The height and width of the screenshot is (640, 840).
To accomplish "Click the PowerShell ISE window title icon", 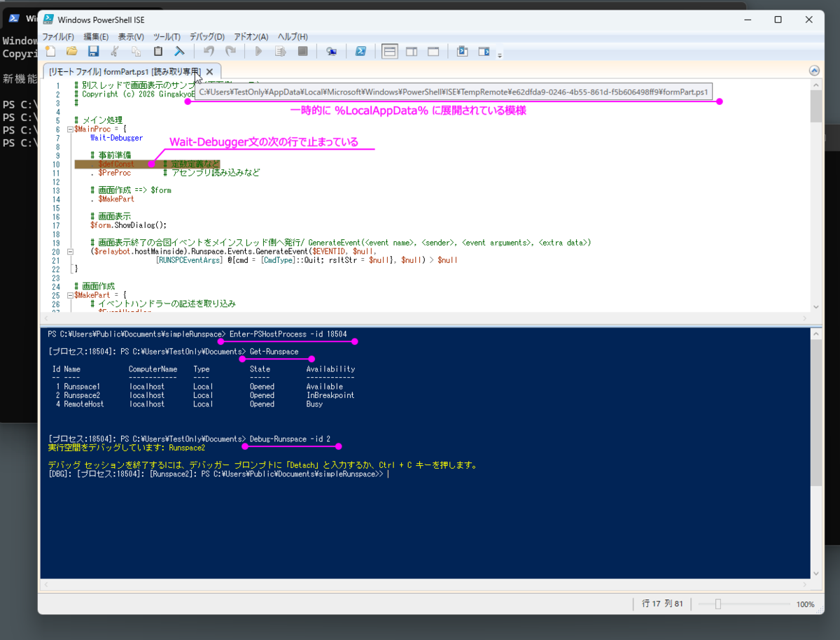I will [x=48, y=20].
